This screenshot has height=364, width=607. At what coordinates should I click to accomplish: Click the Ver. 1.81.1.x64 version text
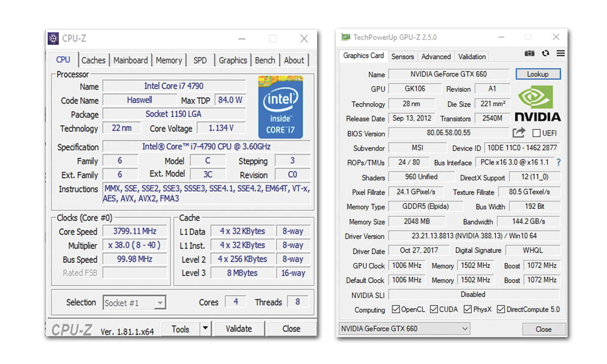[x=127, y=332]
